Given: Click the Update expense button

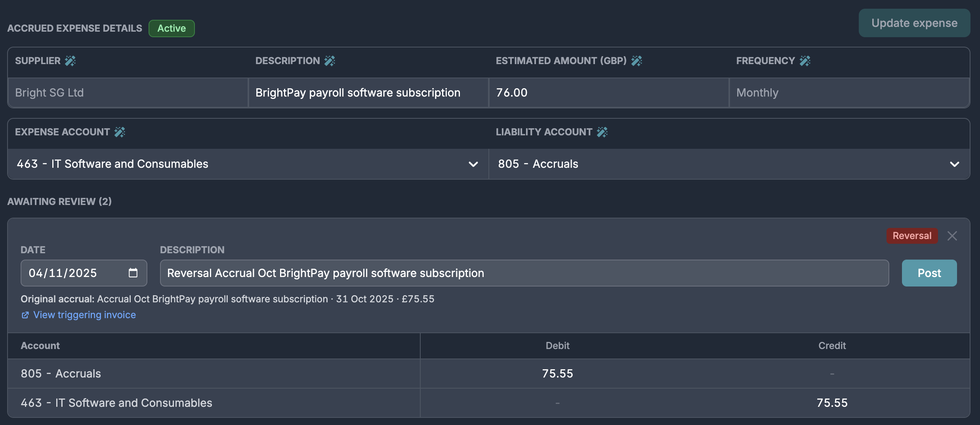Looking at the screenshot, I should coord(914,23).
